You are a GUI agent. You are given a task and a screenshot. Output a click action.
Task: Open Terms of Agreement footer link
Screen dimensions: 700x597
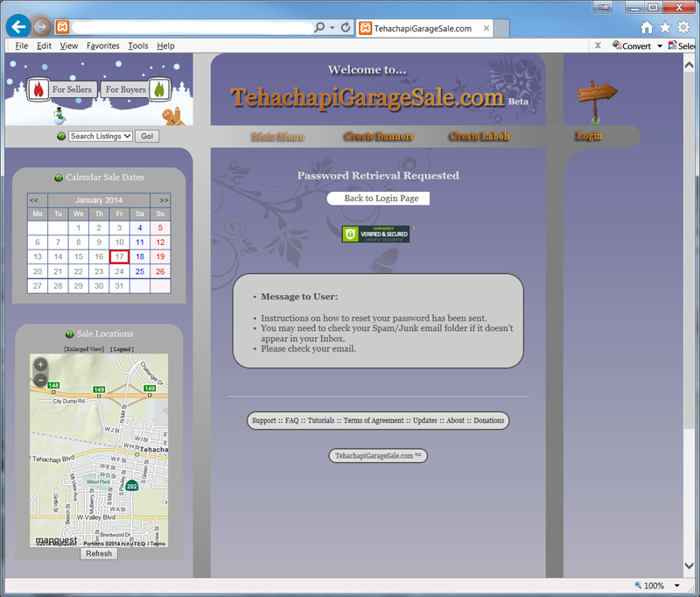tap(374, 420)
